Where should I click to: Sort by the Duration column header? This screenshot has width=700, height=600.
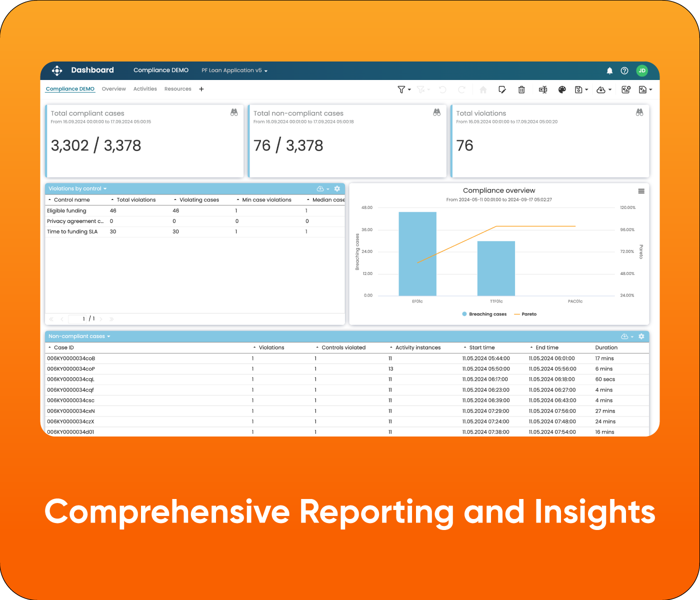pos(606,347)
